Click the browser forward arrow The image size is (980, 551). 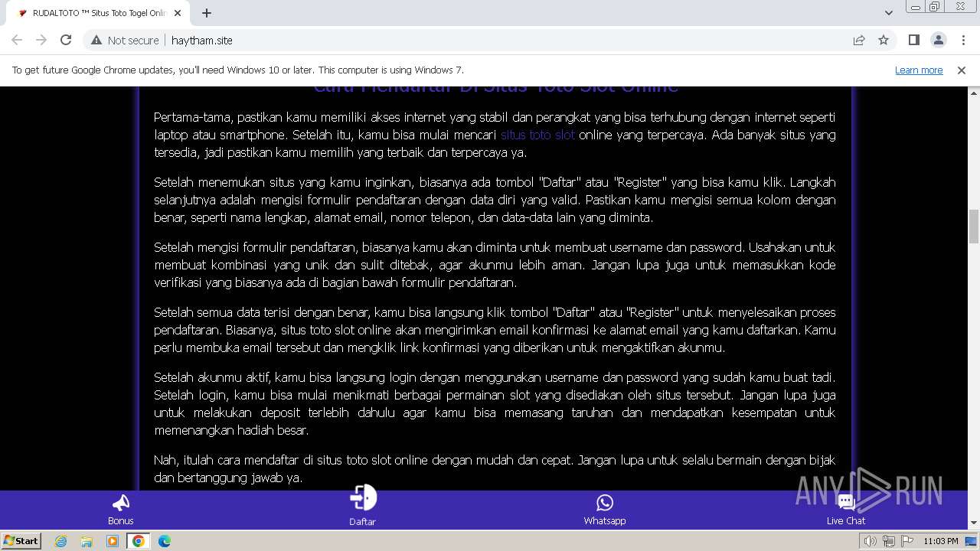tap(41, 40)
